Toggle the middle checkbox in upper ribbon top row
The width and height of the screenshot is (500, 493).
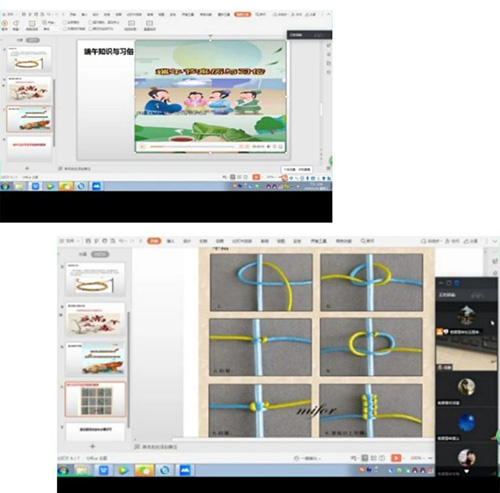[x=90, y=22]
